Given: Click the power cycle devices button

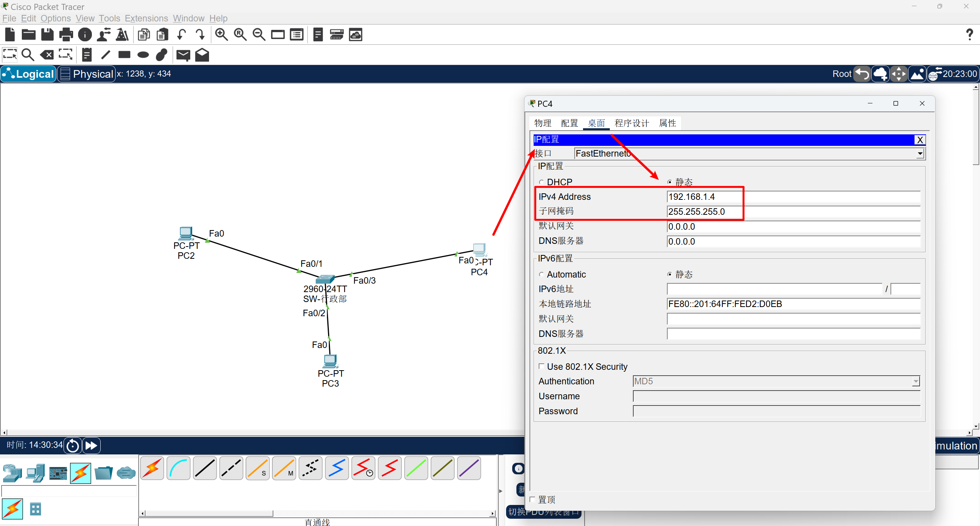Looking at the screenshot, I should pyautogui.click(x=72, y=446).
